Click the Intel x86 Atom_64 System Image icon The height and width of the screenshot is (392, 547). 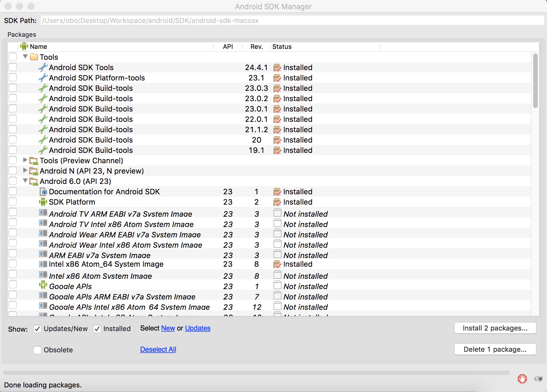43,264
